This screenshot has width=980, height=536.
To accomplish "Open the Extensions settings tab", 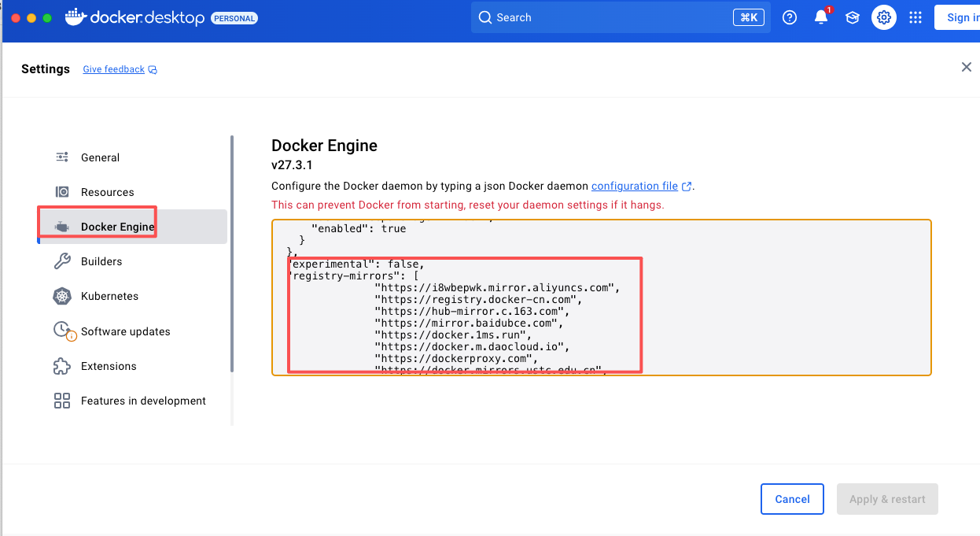I will [132, 366].
